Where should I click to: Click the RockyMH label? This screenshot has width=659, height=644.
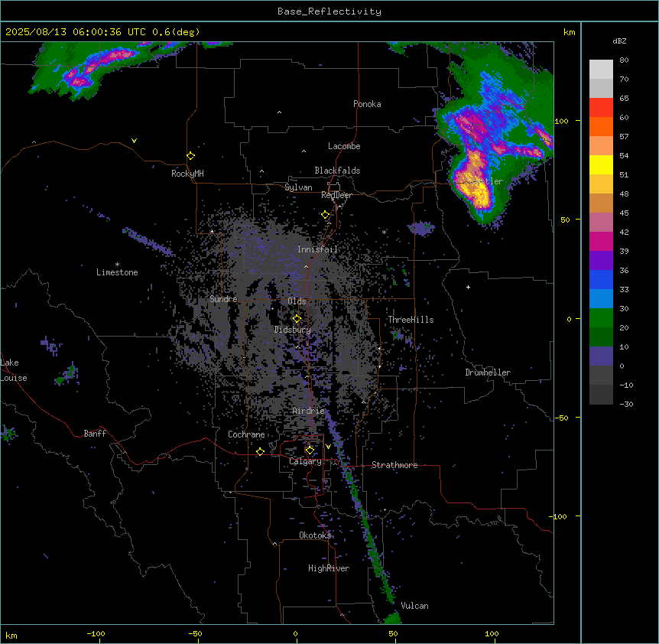pos(187,173)
